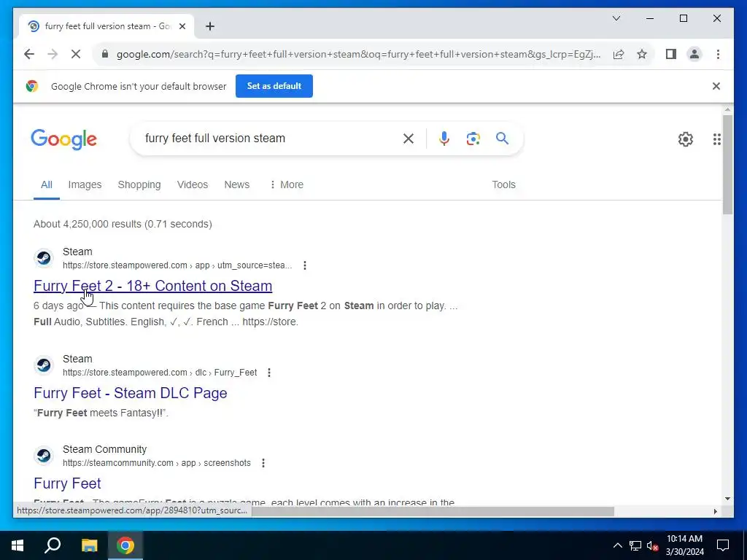This screenshot has height=560, width=747.
Task: Open the Windows Start menu
Action: coord(18,545)
